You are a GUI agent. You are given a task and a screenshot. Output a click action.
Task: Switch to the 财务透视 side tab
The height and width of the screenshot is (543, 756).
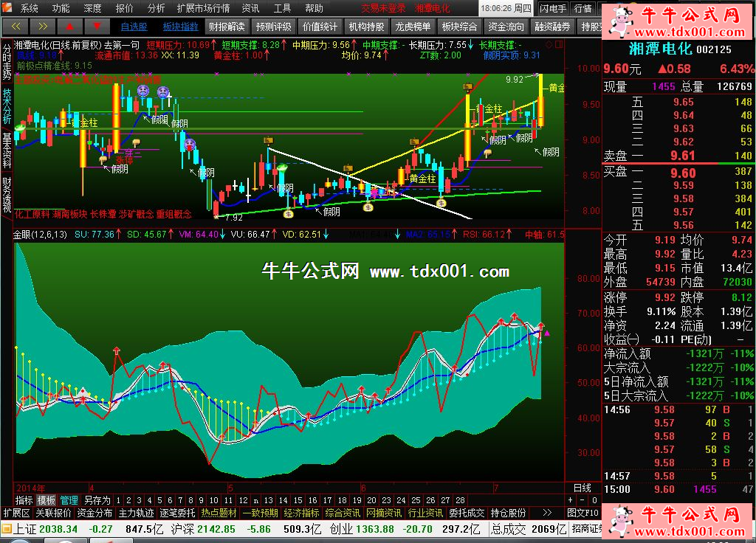coord(7,195)
